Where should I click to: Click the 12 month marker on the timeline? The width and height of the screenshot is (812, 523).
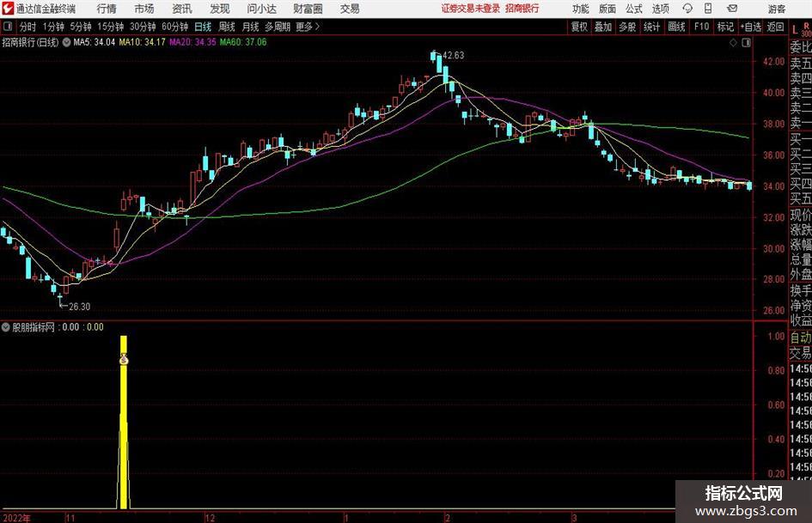pos(210,518)
